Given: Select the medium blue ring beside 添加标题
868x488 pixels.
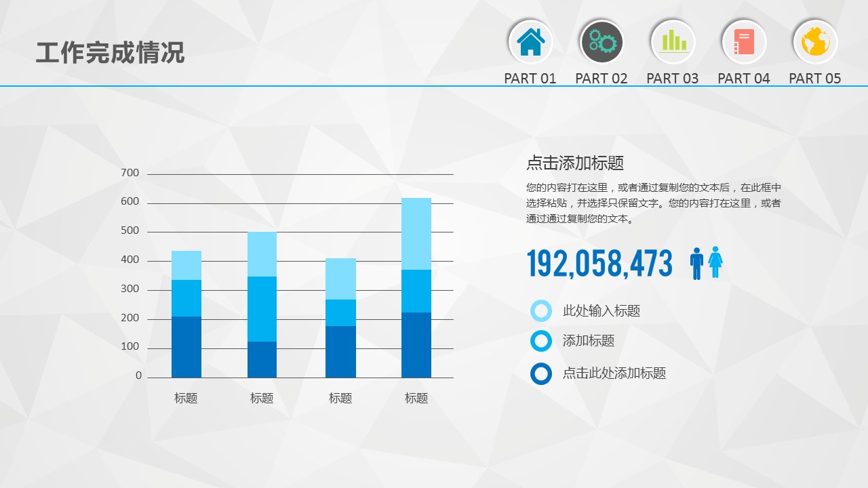Looking at the screenshot, I should pyautogui.click(x=541, y=341).
